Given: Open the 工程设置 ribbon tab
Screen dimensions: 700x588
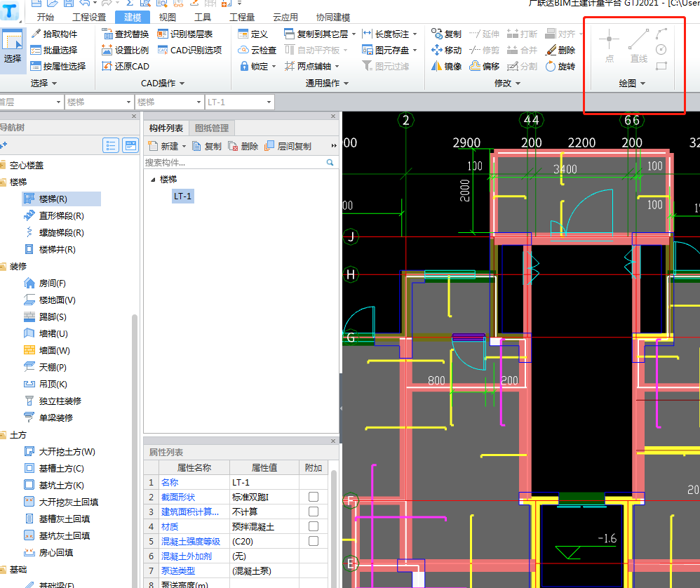Looking at the screenshot, I should coord(89,18).
